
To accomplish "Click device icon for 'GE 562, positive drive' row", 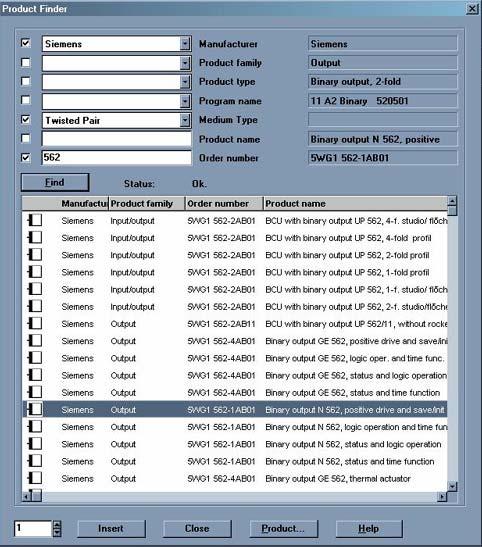I will pyautogui.click(x=35, y=340).
